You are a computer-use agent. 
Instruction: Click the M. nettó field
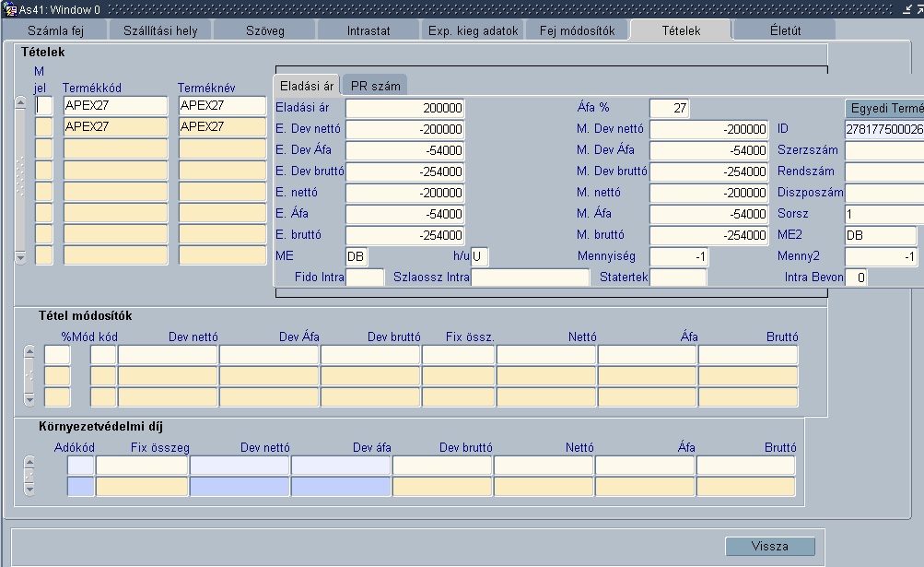709,193
